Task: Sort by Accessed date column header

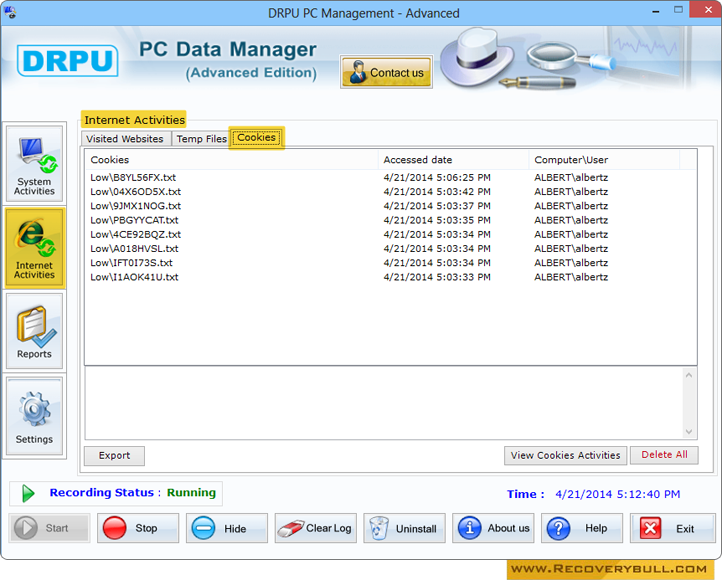Action: point(453,160)
